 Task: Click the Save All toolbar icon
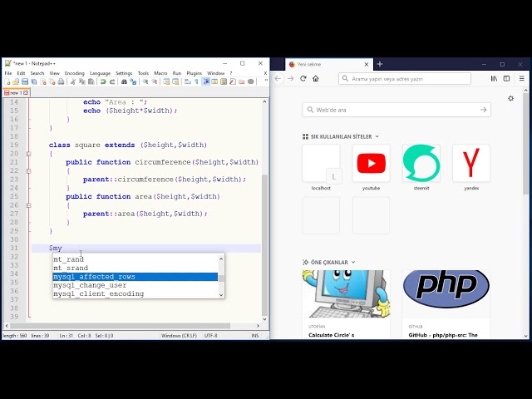point(34,81)
